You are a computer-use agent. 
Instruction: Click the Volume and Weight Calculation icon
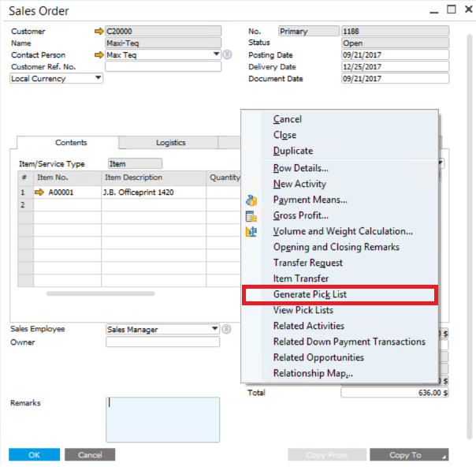(x=251, y=232)
